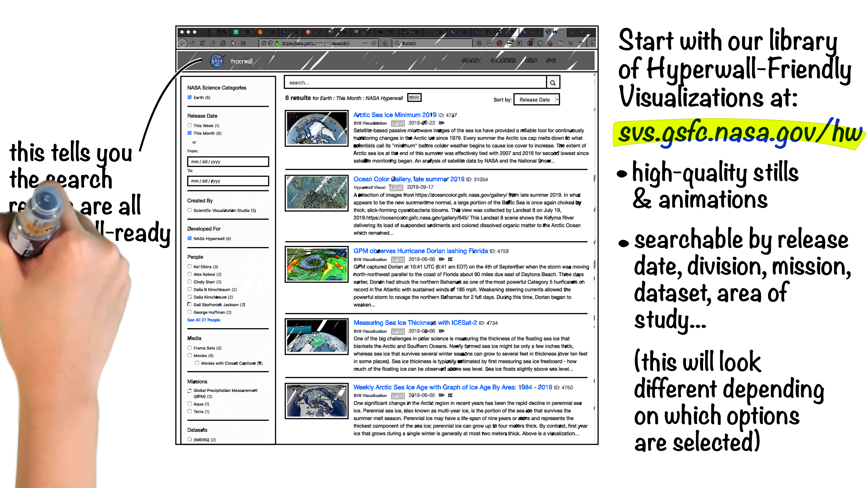Screen dimensions: 868x488
Task: Check the This Week release date box
Action: (x=190, y=125)
